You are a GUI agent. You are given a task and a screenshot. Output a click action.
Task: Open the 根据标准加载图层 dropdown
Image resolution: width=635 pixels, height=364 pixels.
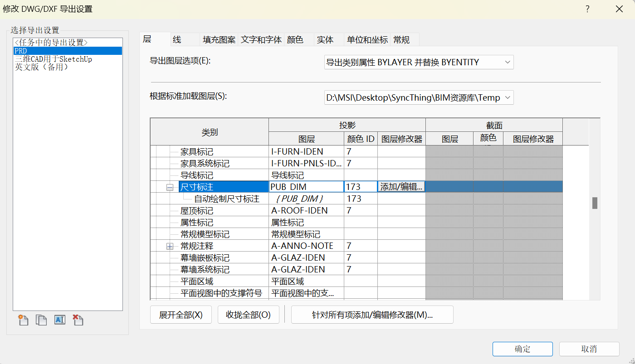(x=508, y=97)
